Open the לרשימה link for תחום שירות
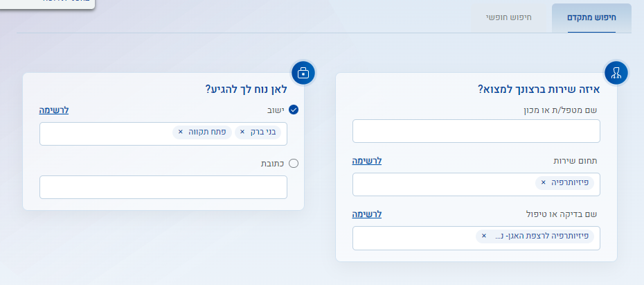The width and height of the screenshot is (644, 285). 367,160
